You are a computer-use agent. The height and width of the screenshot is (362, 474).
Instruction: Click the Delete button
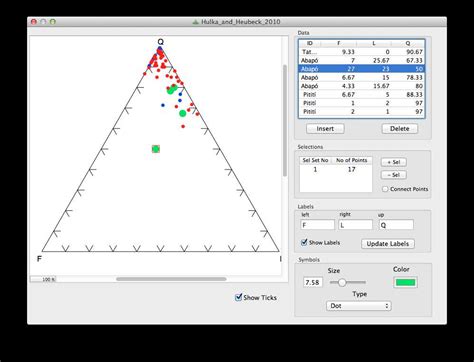click(399, 129)
